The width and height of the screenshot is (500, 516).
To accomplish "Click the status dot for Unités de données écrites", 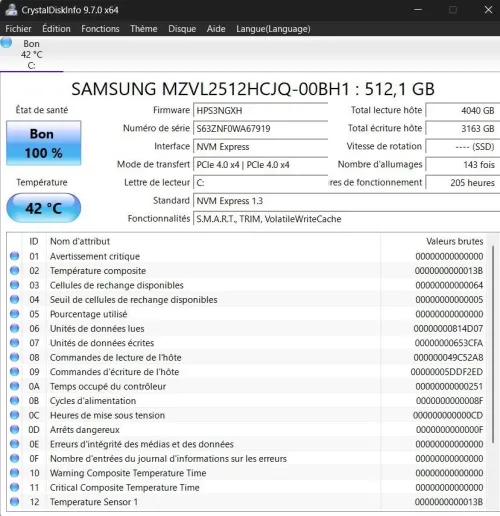I will coord(14,343).
